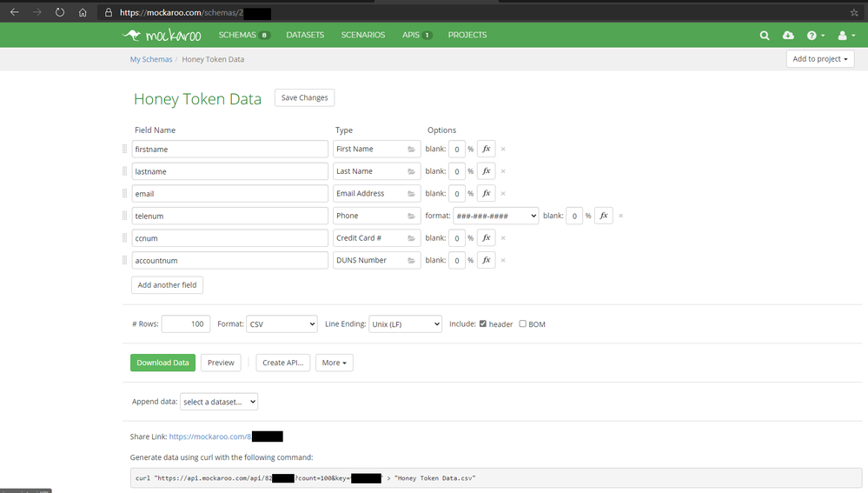The width and height of the screenshot is (868, 493).
Task: Click the Mockaroo kangaroo logo
Action: [x=162, y=35]
